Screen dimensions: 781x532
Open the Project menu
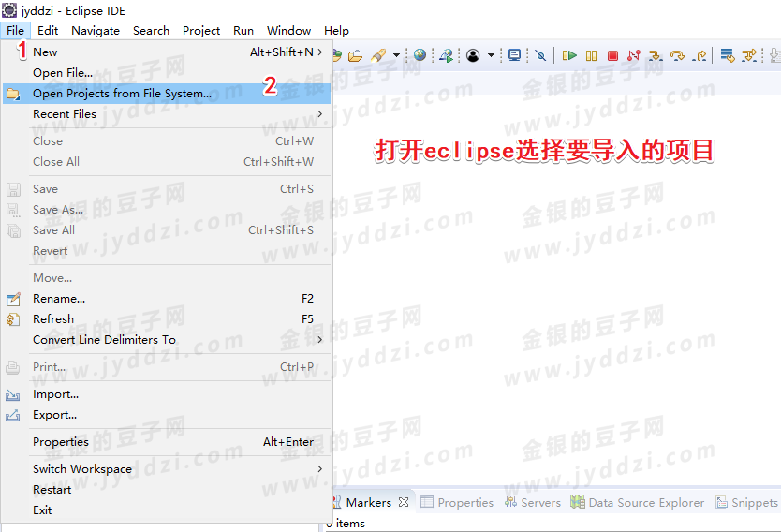pyautogui.click(x=201, y=30)
